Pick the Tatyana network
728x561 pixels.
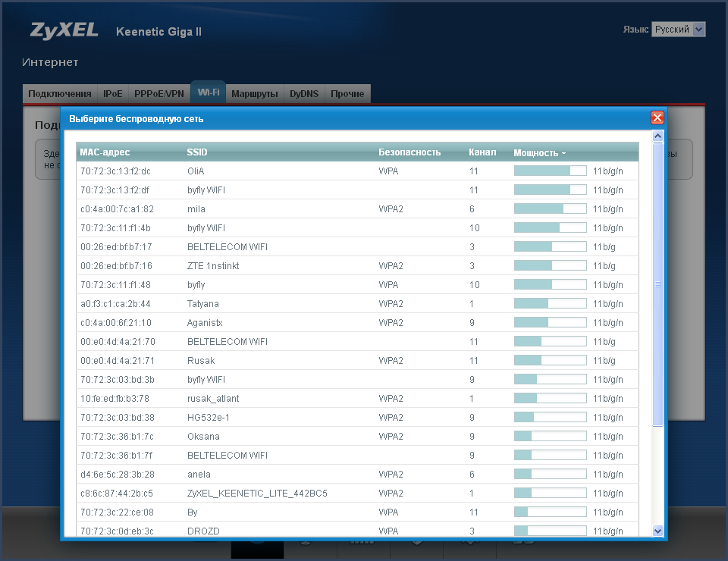coord(357,304)
